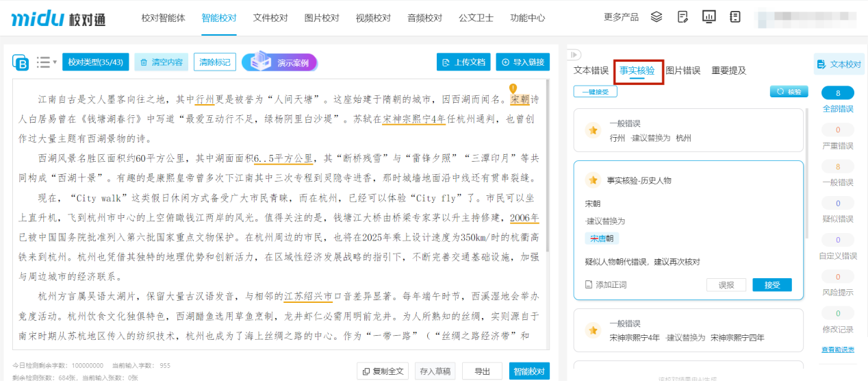Click underlined 6..5平方公里 in text
Image resolution: width=868 pixels, height=381 pixels.
(x=283, y=158)
